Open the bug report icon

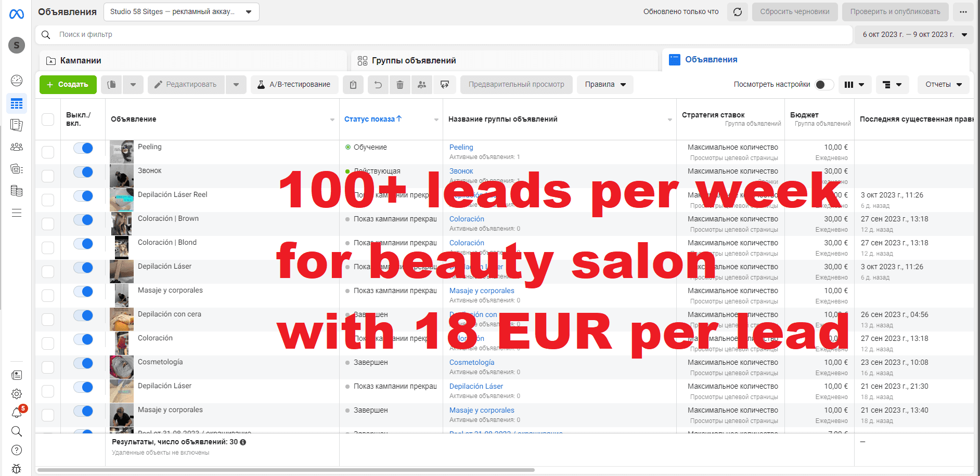(17, 469)
